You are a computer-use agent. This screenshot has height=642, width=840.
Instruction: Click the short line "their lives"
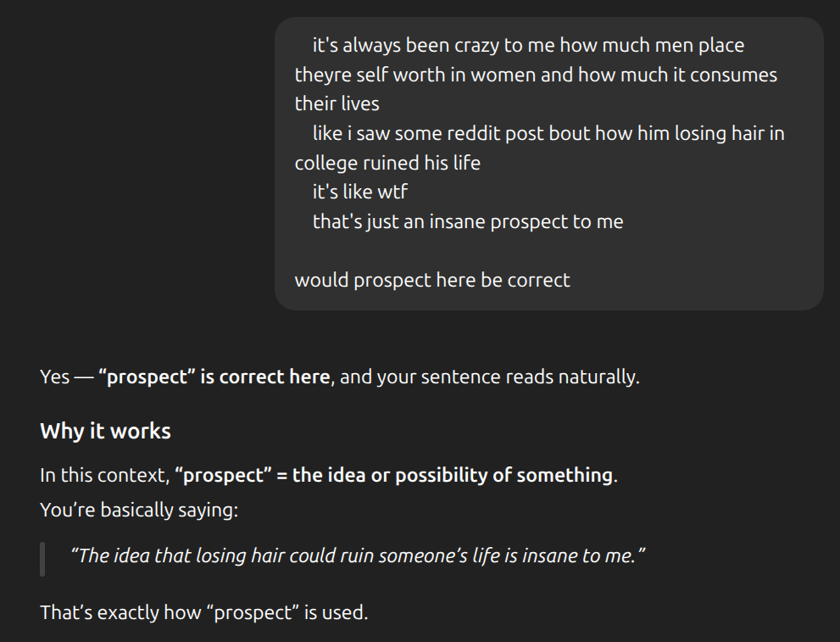tap(337, 104)
